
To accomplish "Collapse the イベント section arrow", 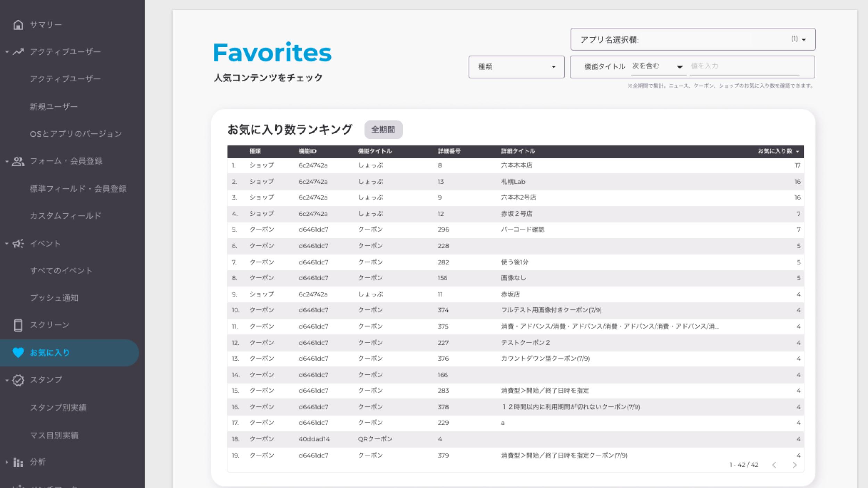I will [x=7, y=244].
